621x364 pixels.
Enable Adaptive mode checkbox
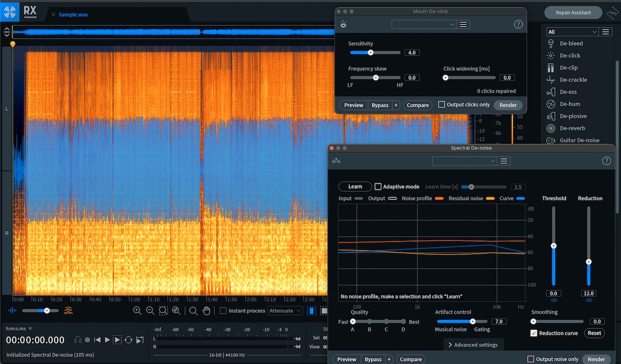click(378, 187)
